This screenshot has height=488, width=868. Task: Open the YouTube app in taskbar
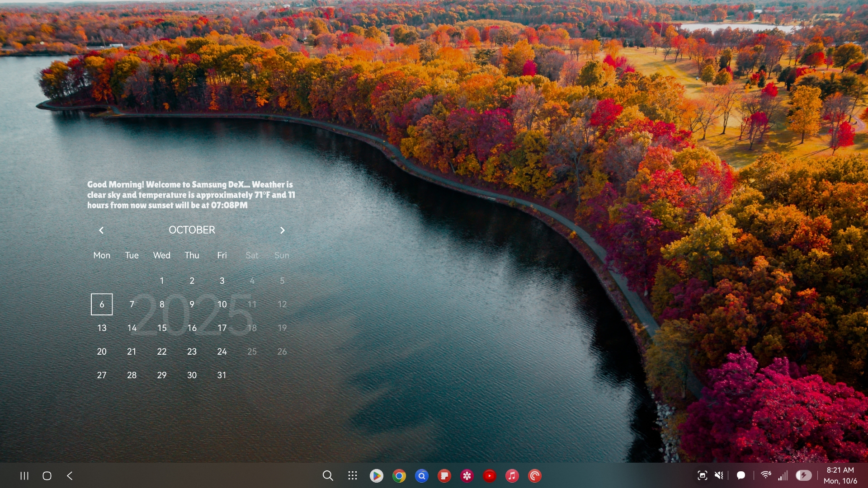pos(490,476)
